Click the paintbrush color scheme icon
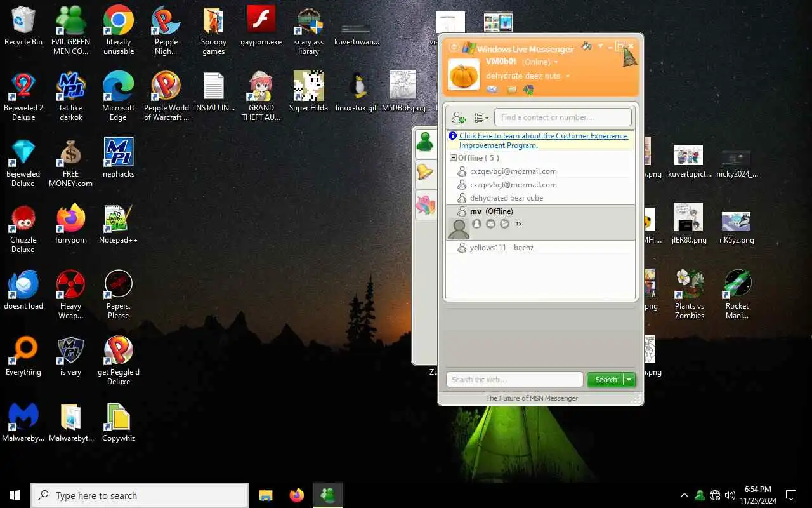The width and height of the screenshot is (812, 508). coord(587,46)
